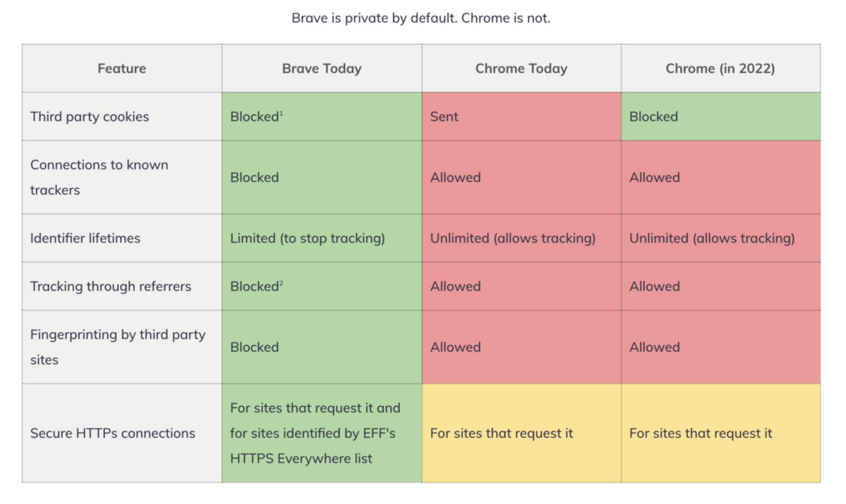Click footnote 1 next to Blocked
Image resolution: width=846 pixels, height=504 pixels.
click(281, 113)
